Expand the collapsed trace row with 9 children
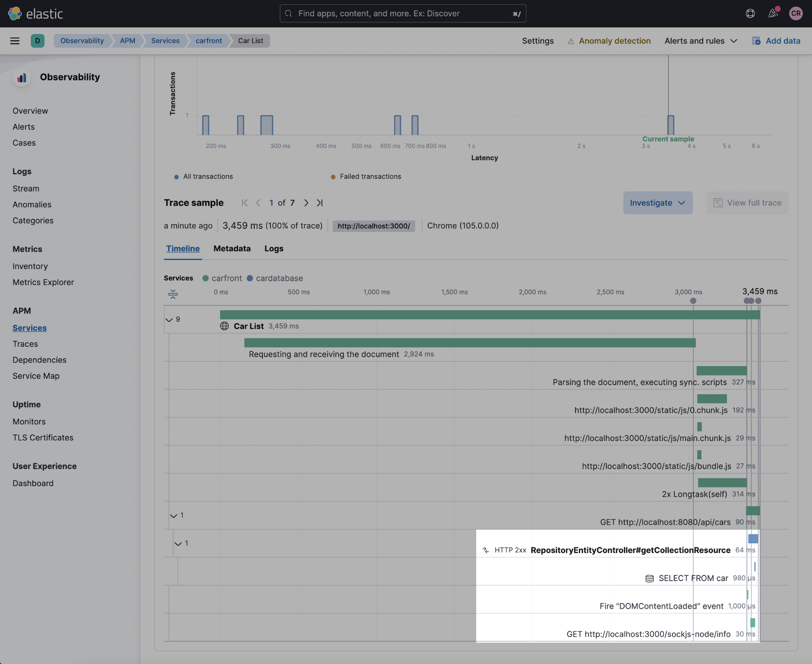Screen dimensions: 812x664 click(170, 318)
